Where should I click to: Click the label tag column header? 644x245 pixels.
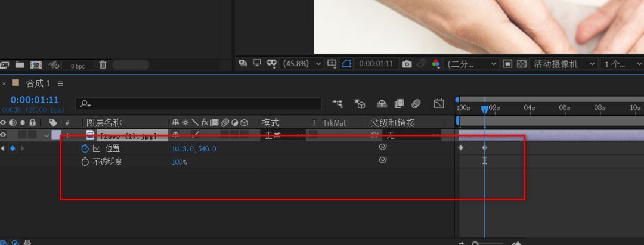(53, 122)
